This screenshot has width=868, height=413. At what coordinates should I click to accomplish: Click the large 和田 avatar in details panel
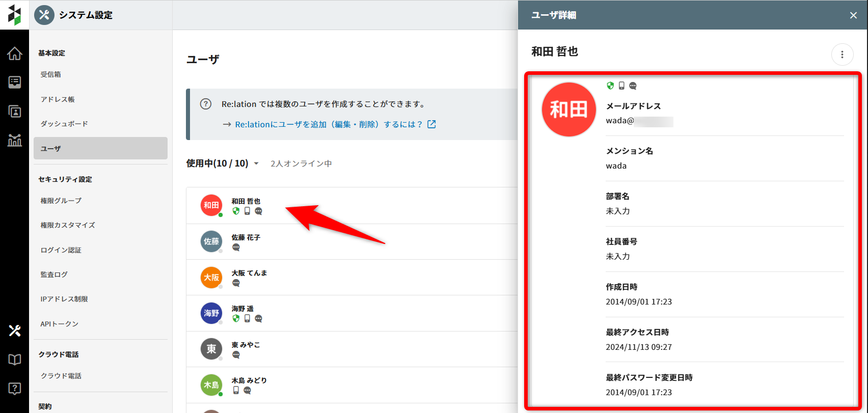[x=568, y=109]
